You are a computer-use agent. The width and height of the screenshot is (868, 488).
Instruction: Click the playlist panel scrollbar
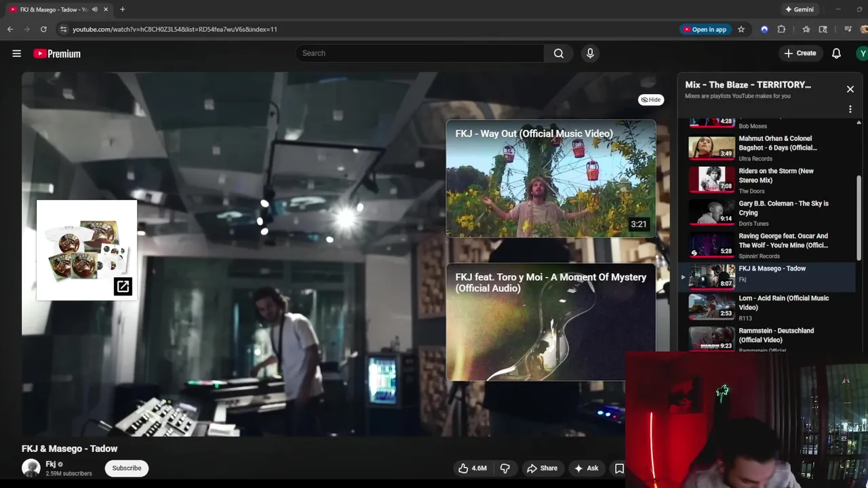click(x=859, y=217)
